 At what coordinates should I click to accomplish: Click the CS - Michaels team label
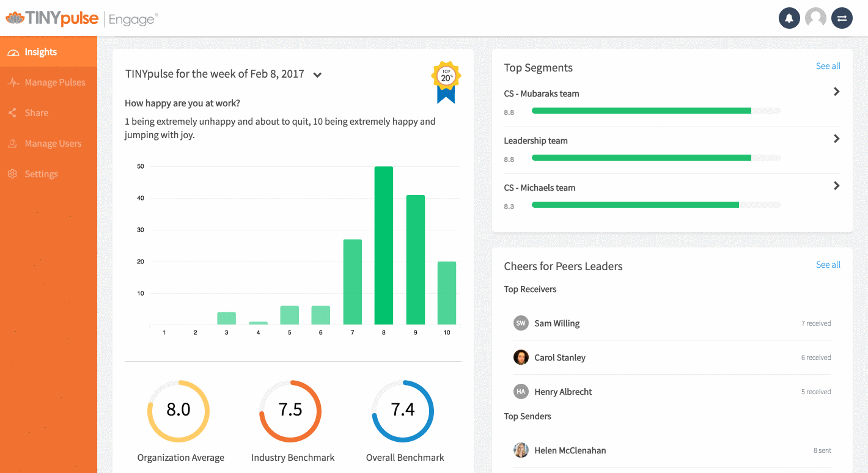540,188
